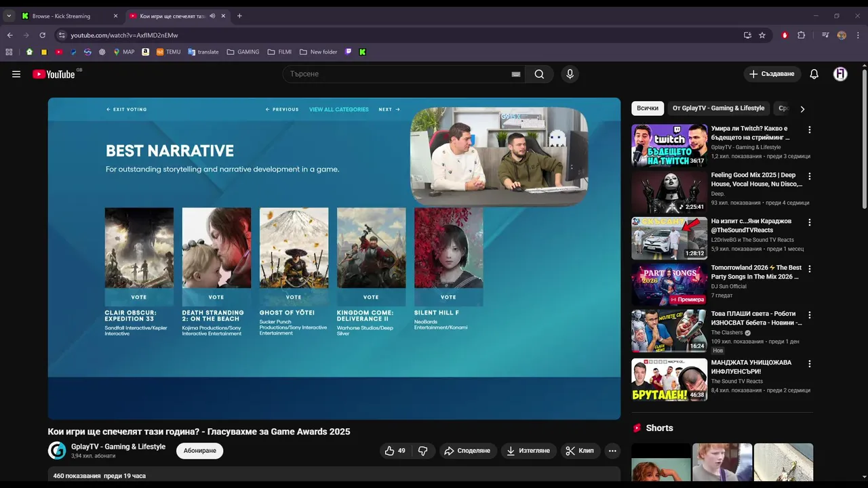Open the ChatGPT bookmark icon

pos(102,52)
